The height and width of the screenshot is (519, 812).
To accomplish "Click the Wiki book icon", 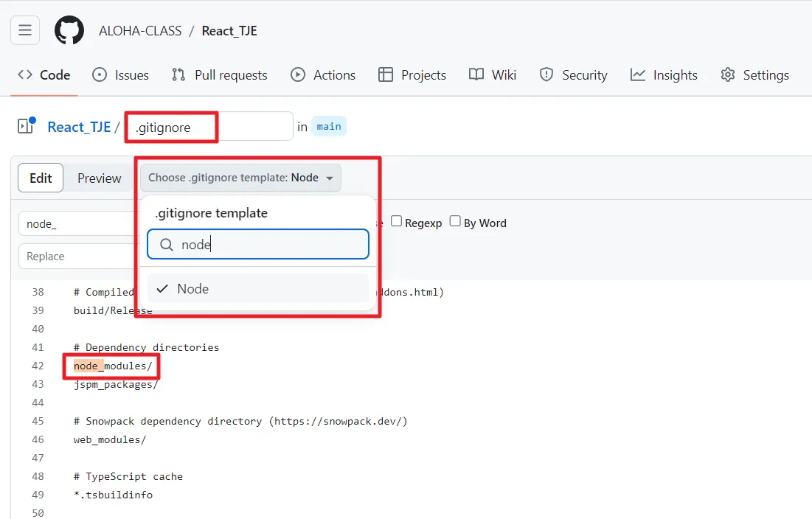I will pos(476,74).
